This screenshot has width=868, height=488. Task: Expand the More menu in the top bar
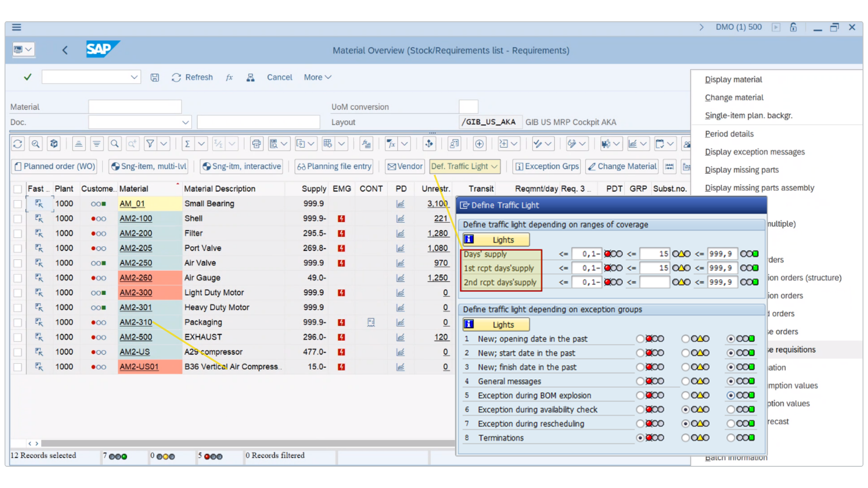pyautogui.click(x=317, y=77)
